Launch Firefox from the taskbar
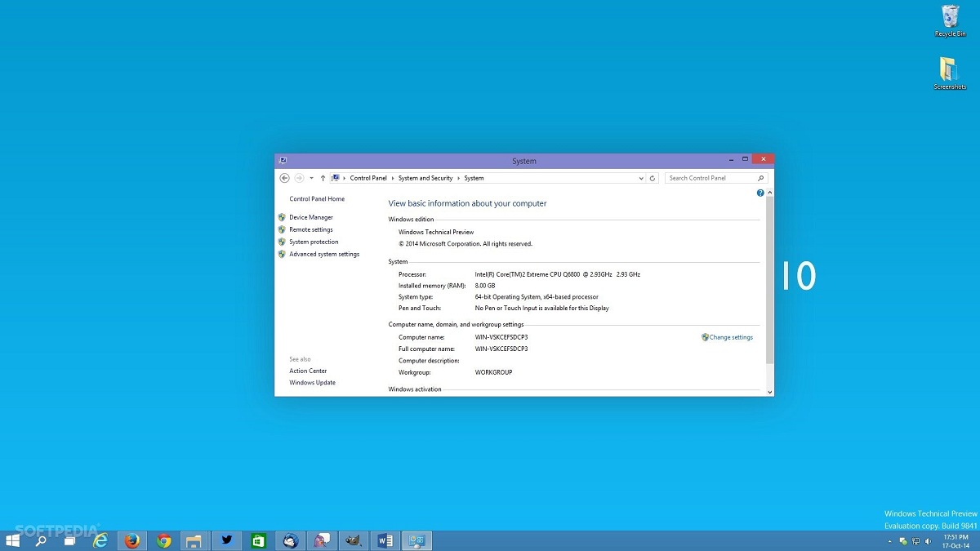Image resolution: width=980 pixels, height=551 pixels. (x=131, y=540)
